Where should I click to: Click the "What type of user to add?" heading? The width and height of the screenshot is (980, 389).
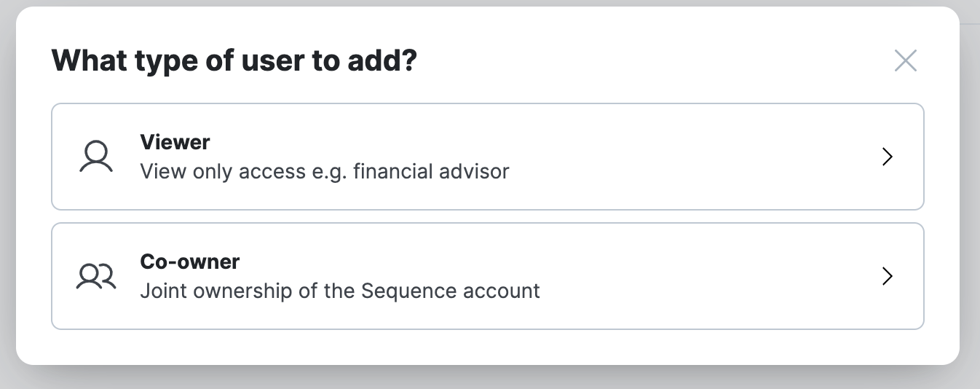click(x=234, y=60)
